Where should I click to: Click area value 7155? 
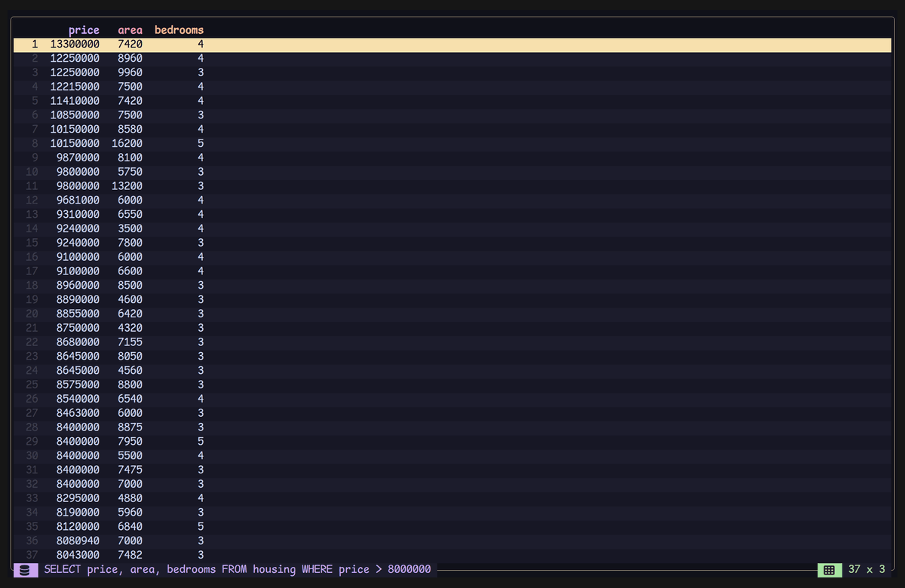coord(130,342)
